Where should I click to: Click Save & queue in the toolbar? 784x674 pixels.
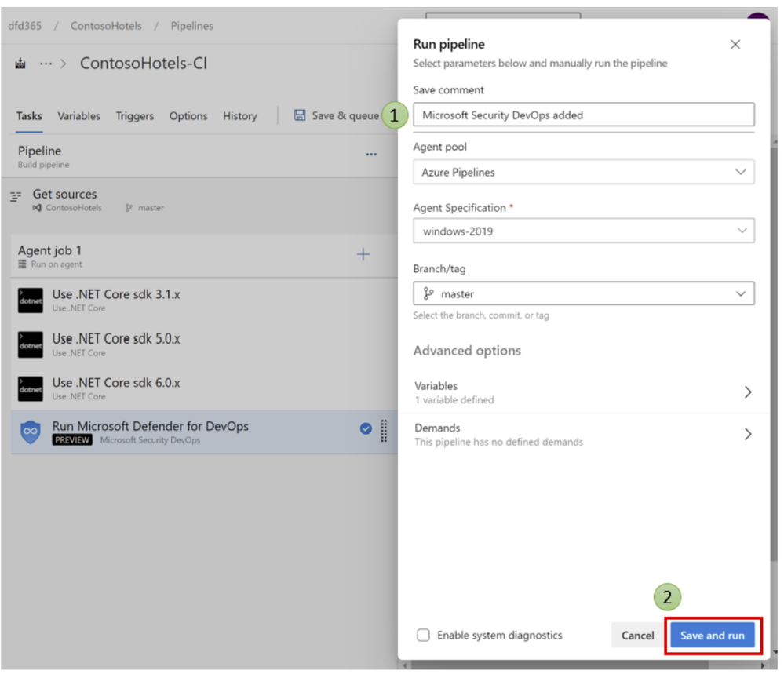[337, 115]
